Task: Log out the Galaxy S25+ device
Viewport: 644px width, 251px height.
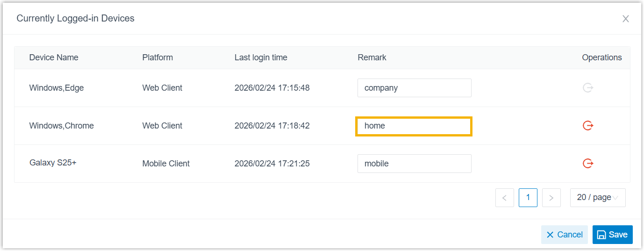Action: 588,164
